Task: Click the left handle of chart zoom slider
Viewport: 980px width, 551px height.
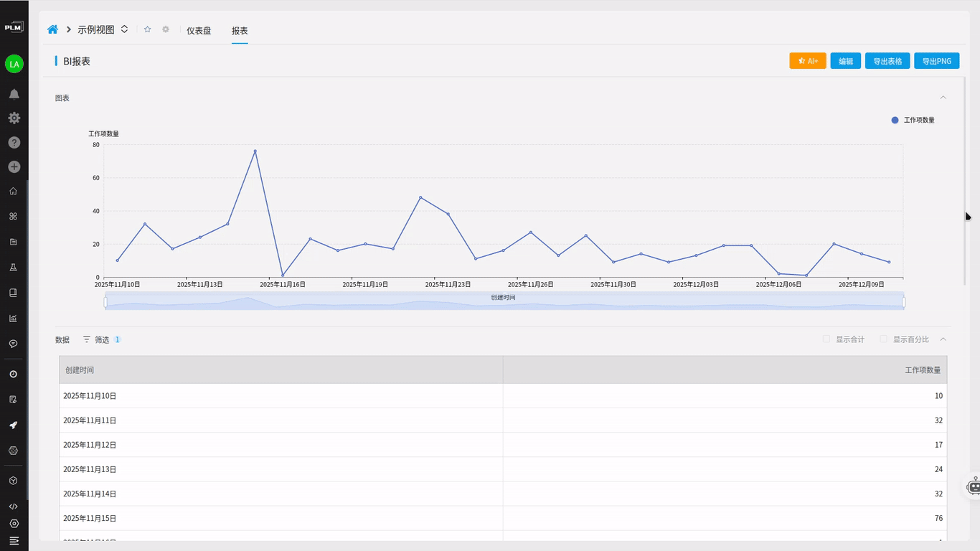Action: tap(105, 302)
